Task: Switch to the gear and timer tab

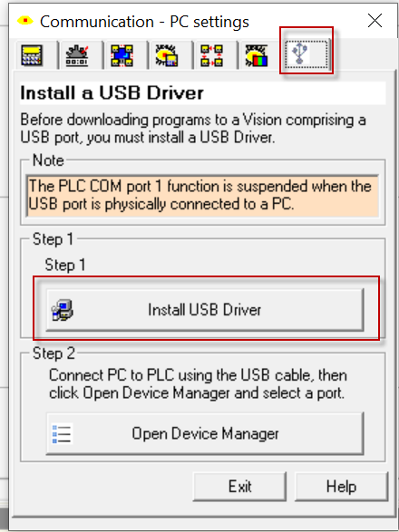Action: (x=77, y=55)
